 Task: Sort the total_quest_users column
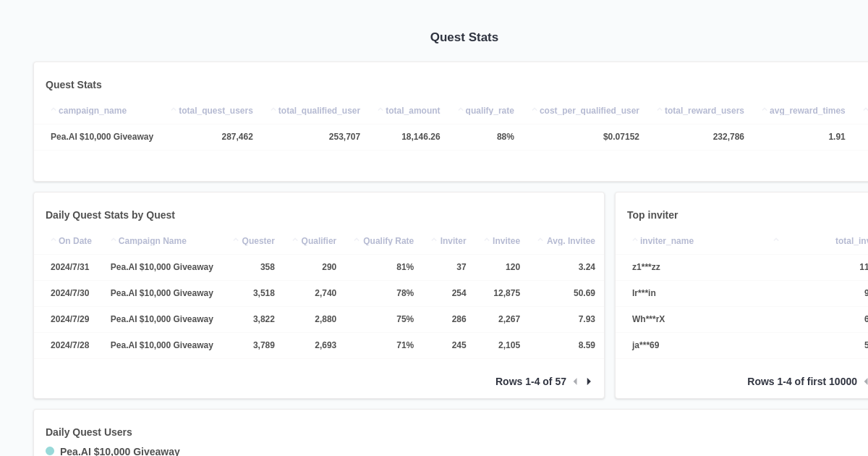(215, 111)
